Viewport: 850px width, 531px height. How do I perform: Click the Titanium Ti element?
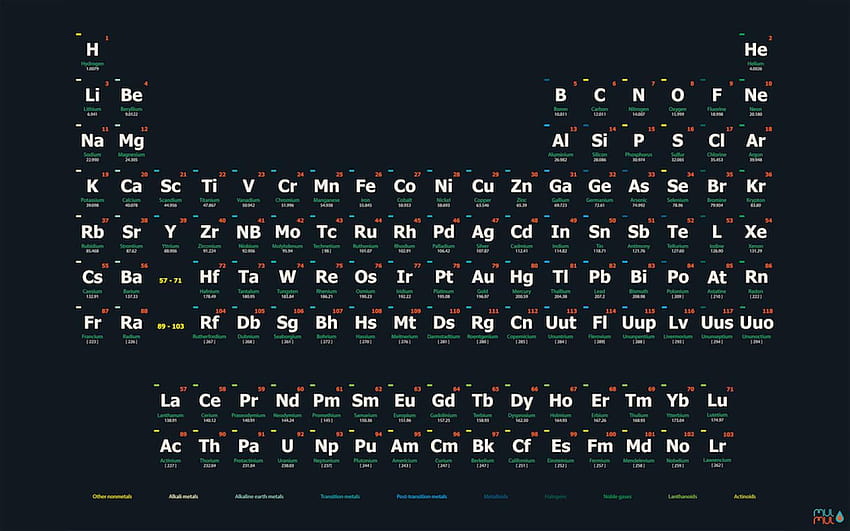pyautogui.click(x=210, y=189)
